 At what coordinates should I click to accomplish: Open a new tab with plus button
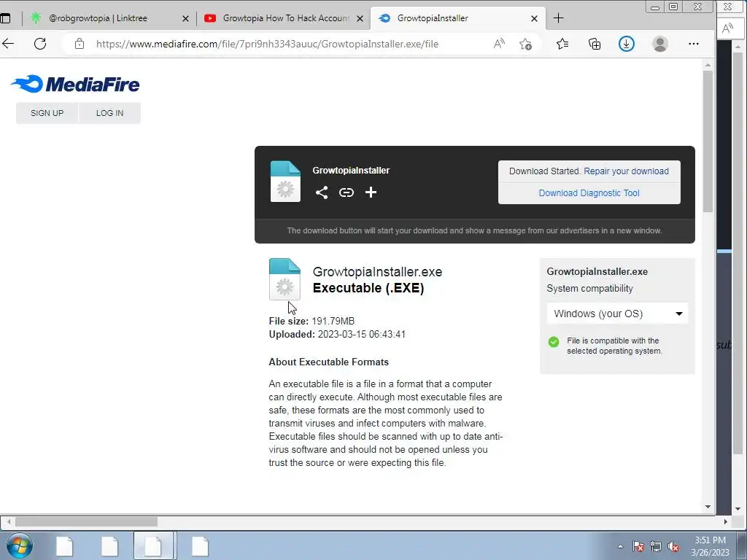point(558,18)
